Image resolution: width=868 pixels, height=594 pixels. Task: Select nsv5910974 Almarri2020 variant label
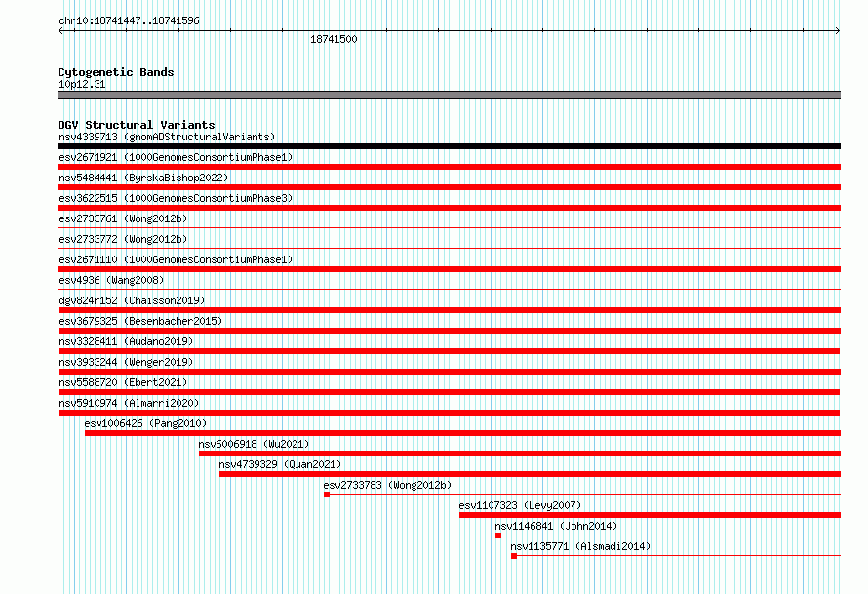tap(129, 403)
